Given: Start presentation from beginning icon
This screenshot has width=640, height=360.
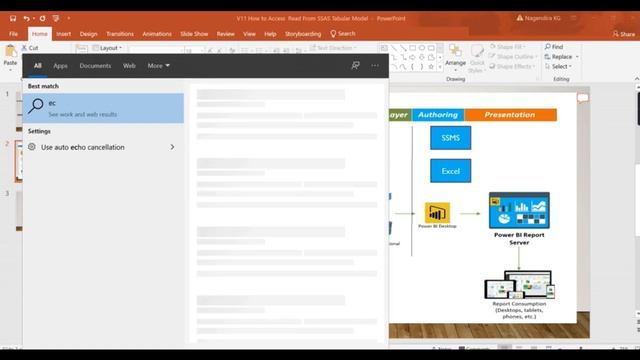Looking at the screenshot, I should 56,18.
